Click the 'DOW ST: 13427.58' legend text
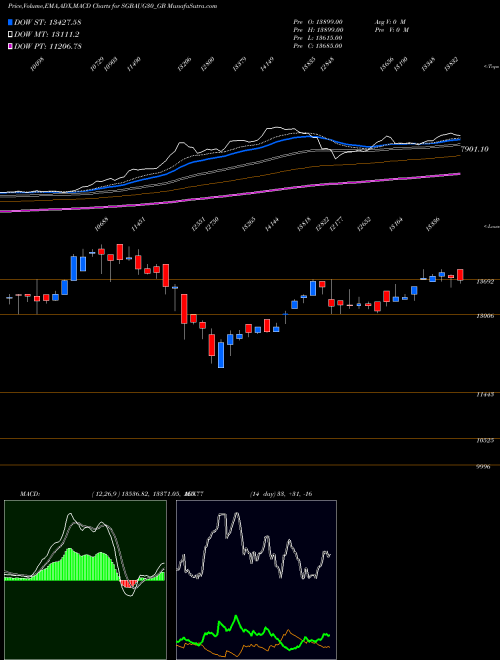The height and width of the screenshot is (660, 500). coord(48,22)
